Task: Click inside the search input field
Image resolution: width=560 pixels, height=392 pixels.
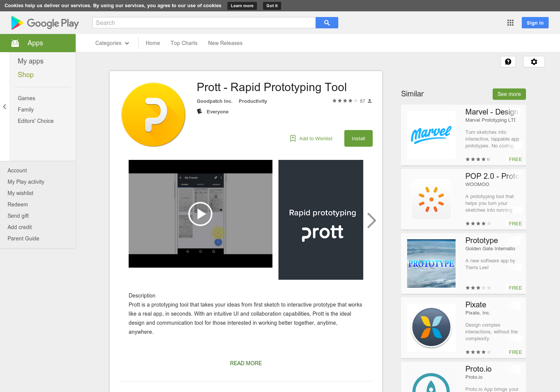Action: click(x=204, y=23)
